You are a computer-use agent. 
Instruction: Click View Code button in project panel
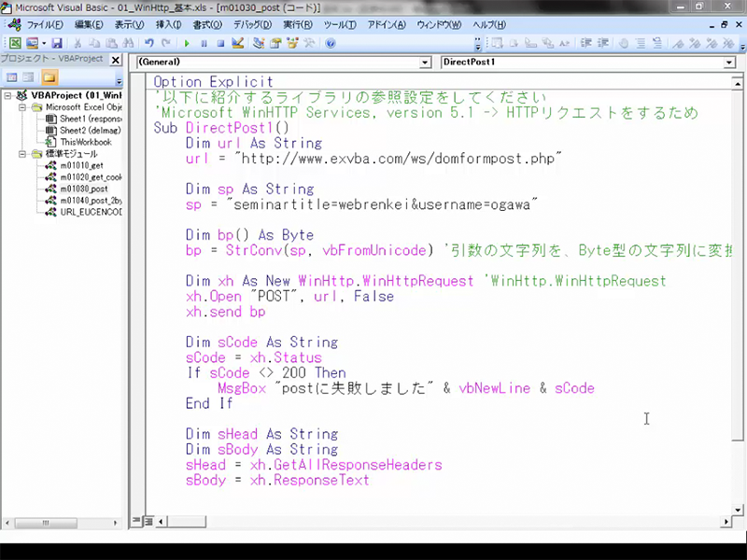tap(12, 77)
